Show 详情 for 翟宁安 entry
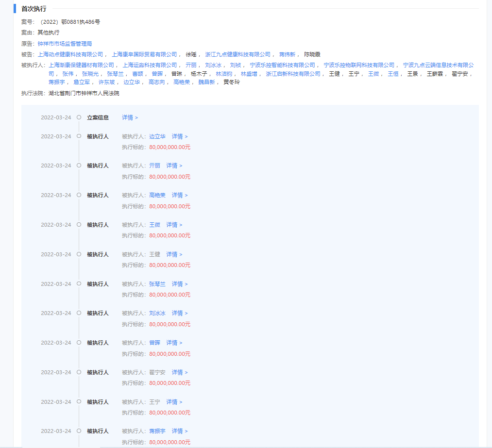The image size is (492, 448). tap(179, 372)
